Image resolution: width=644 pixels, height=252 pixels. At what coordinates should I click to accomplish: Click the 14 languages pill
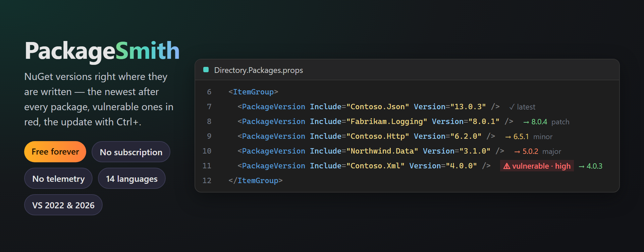tap(132, 178)
